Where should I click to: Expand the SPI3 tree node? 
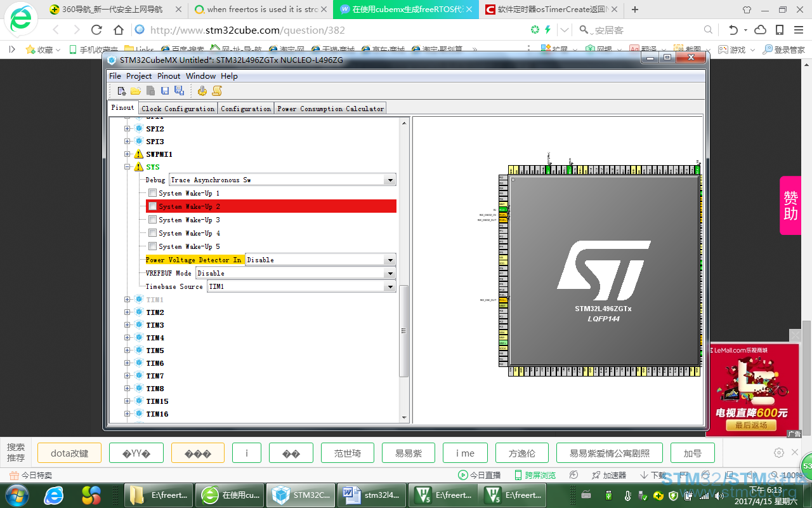(x=128, y=142)
